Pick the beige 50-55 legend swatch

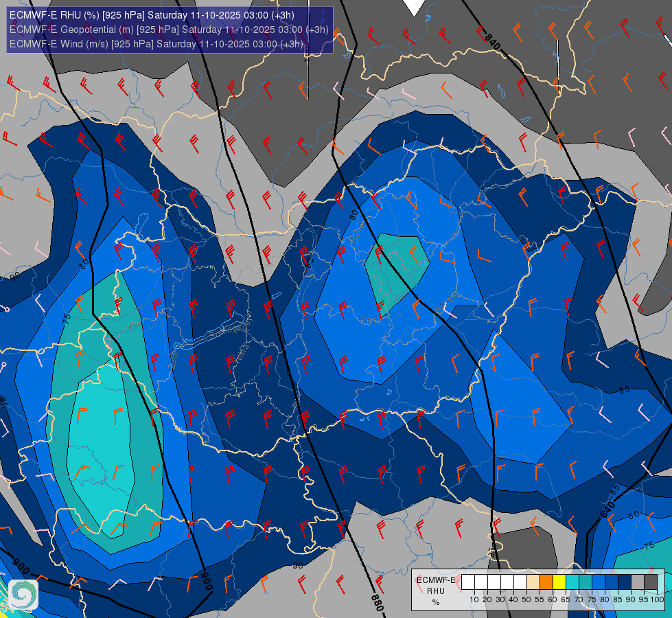click(x=533, y=582)
